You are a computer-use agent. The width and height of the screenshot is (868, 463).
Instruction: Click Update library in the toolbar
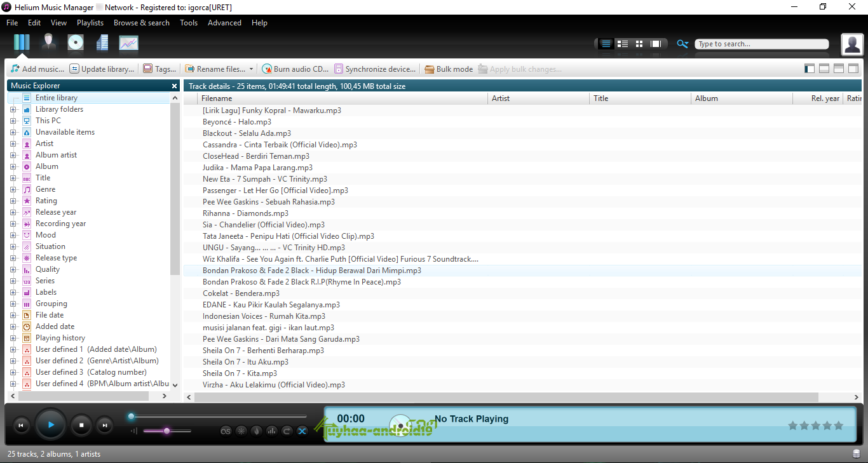102,69
